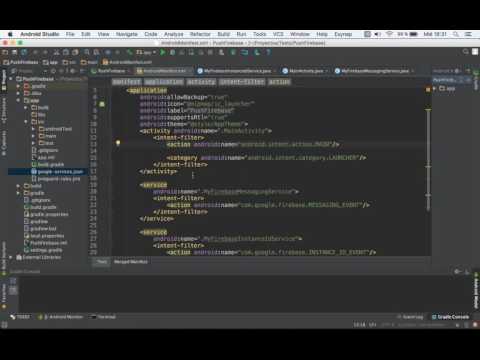The image size is (480, 360).
Task: Click the intent-filter breadcrumb tag
Action: (x=242, y=82)
